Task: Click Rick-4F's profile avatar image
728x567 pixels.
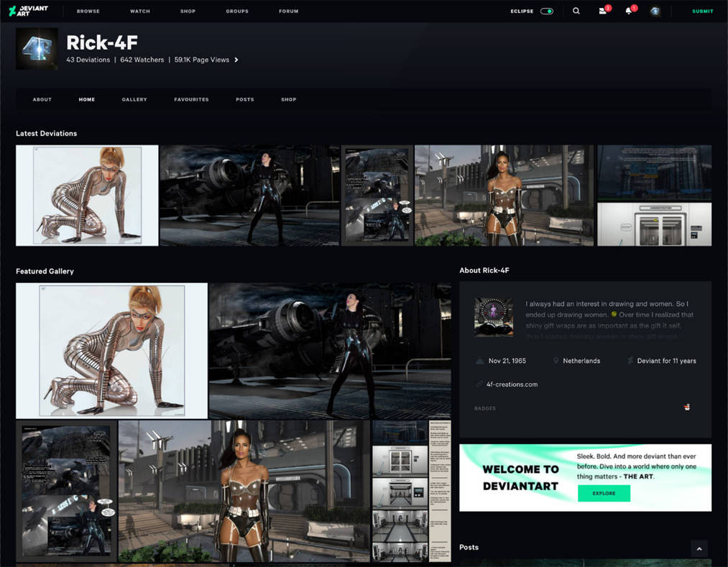Action: point(37,48)
